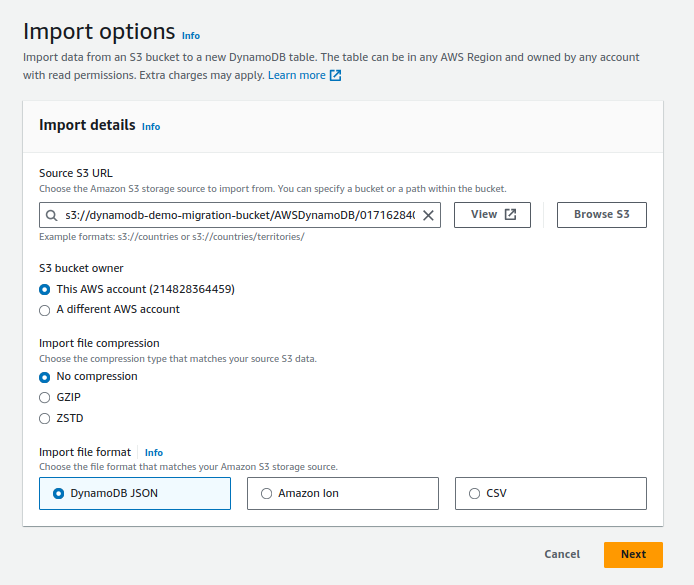
Task: Click the external link icon on View button
Action: pyautogui.click(x=510, y=215)
